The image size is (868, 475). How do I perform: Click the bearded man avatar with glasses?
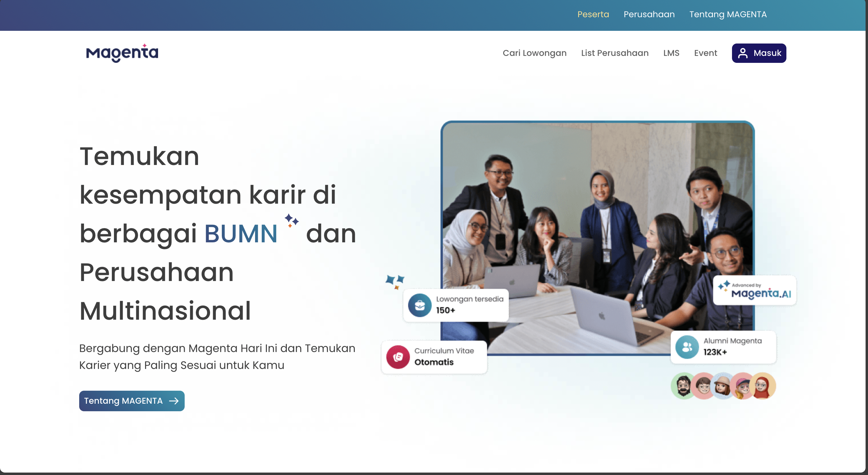683,386
